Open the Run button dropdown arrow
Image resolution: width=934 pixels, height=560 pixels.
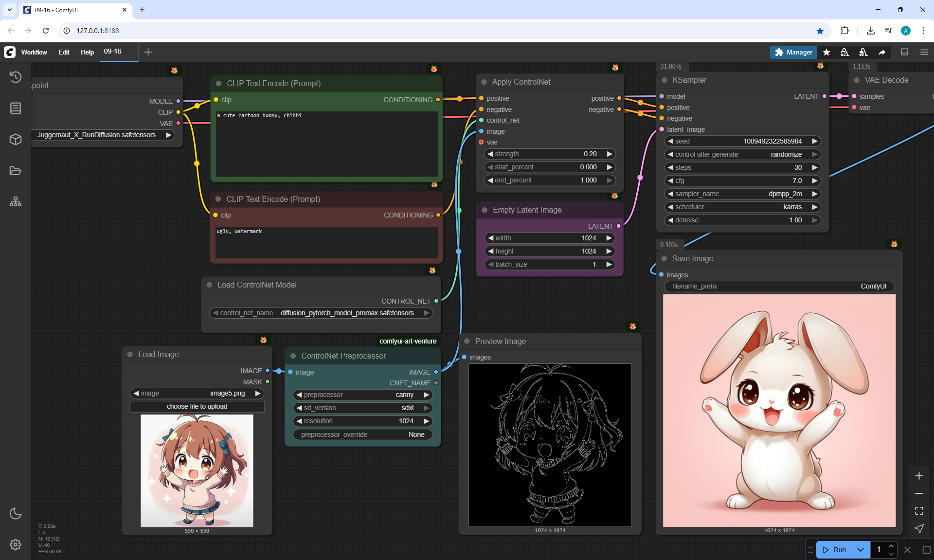point(860,550)
